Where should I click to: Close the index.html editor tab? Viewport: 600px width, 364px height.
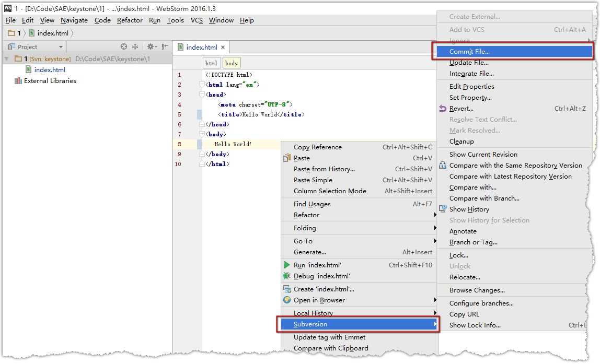223,48
